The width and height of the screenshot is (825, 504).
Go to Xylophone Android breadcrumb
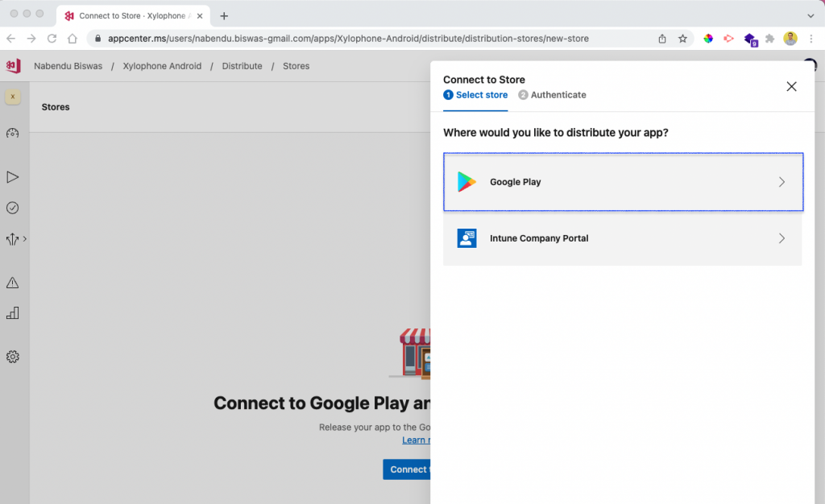[162, 66]
